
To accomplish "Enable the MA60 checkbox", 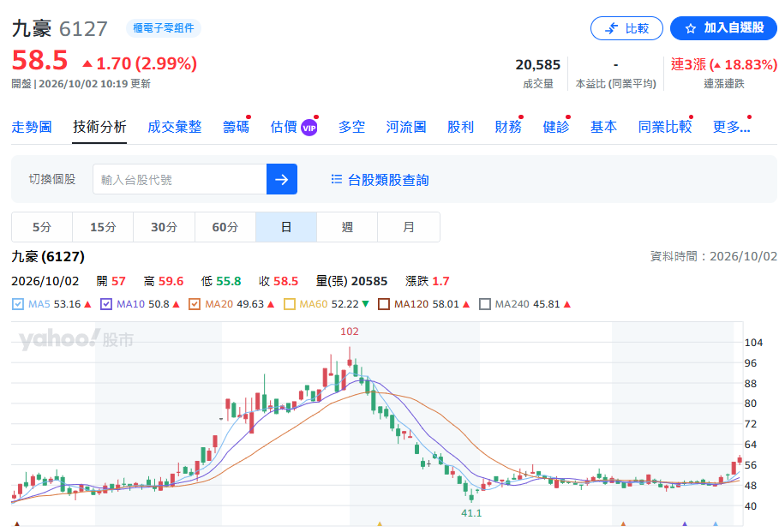I will point(289,304).
